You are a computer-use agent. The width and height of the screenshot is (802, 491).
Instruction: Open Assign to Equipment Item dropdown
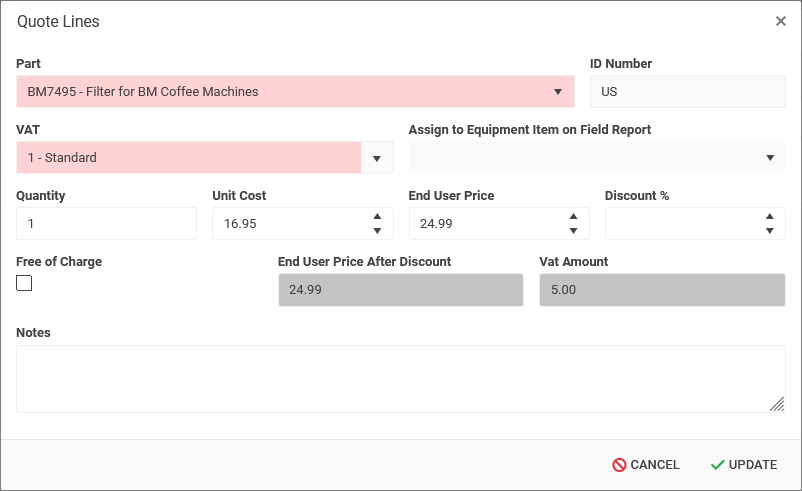(769, 158)
